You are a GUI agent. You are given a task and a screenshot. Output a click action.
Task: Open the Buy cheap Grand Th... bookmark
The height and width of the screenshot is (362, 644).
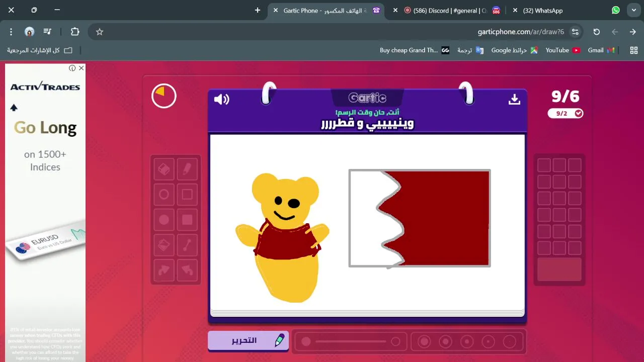tap(415, 50)
